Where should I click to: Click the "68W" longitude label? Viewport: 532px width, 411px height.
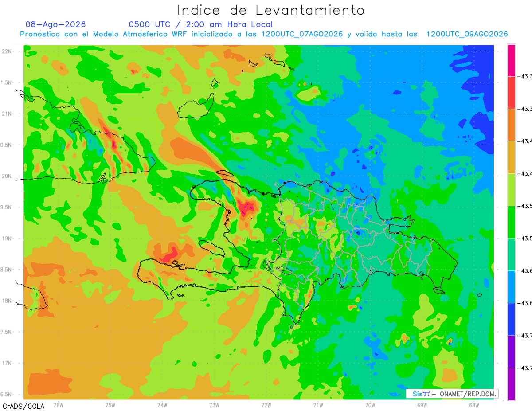pos(473,404)
